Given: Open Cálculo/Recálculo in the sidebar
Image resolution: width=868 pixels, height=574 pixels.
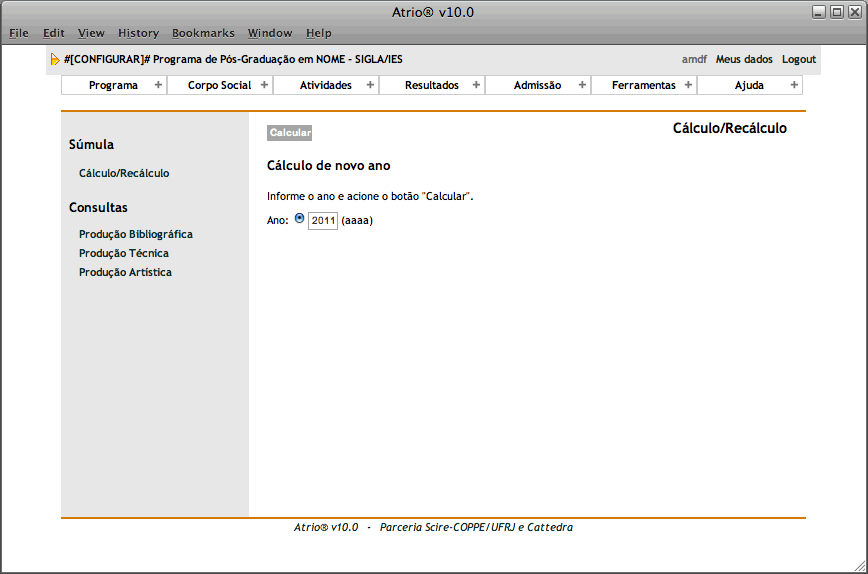Looking at the screenshot, I should (124, 173).
